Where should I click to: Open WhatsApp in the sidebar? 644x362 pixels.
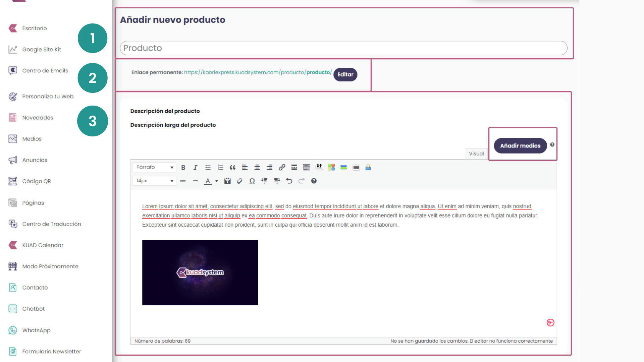[x=36, y=330]
